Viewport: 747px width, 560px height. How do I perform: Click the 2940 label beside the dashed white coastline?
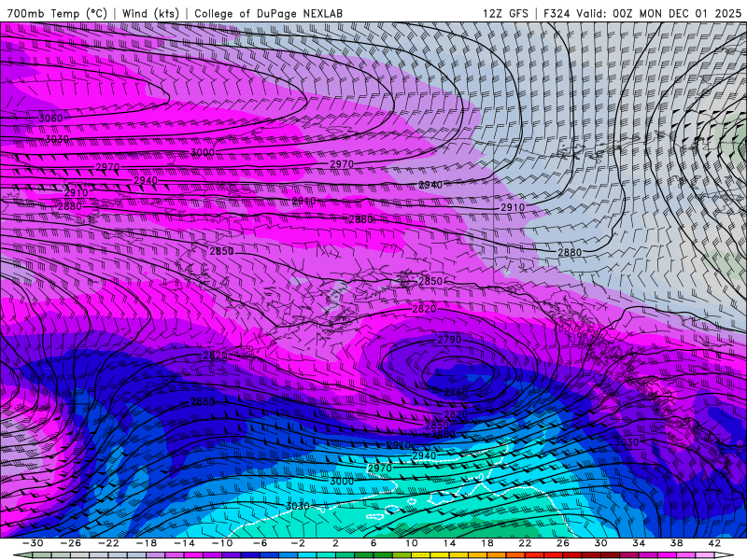tap(424, 455)
